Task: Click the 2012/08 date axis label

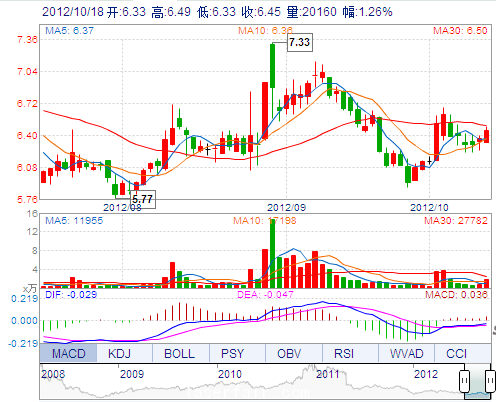Action: click(122, 207)
